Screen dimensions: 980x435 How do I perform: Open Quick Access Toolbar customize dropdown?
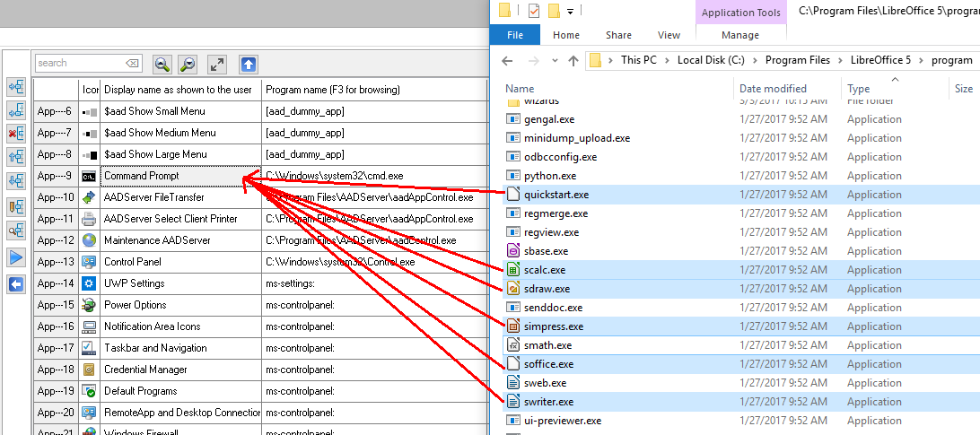point(571,12)
